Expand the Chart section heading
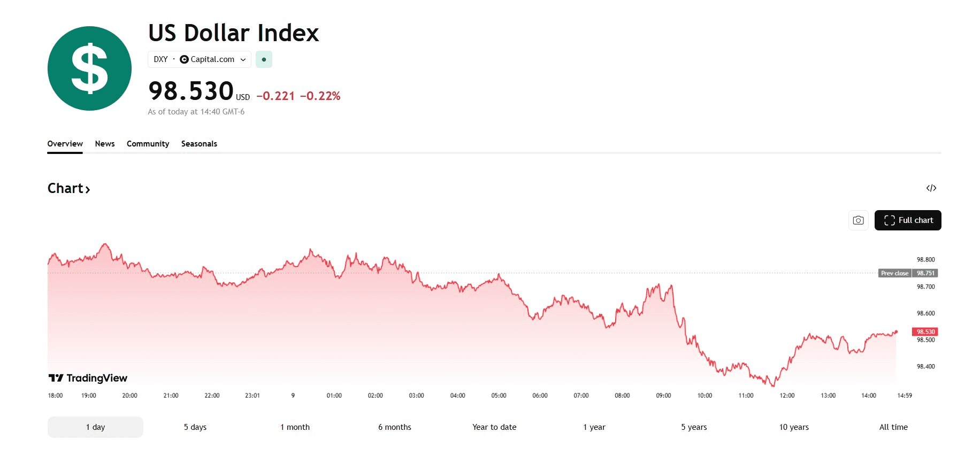The width and height of the screenshot is (980, 463). pos(68,188)
